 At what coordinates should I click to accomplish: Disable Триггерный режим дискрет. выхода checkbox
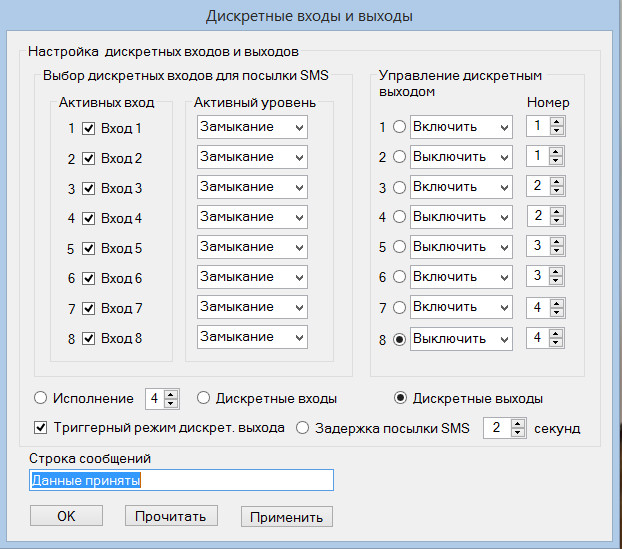pos(40,428)
